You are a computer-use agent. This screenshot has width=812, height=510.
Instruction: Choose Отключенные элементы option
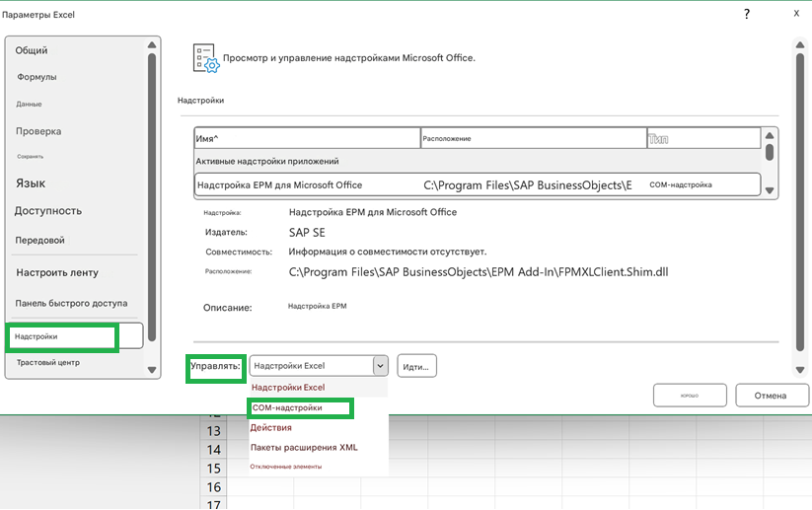[x=286, y=467]
